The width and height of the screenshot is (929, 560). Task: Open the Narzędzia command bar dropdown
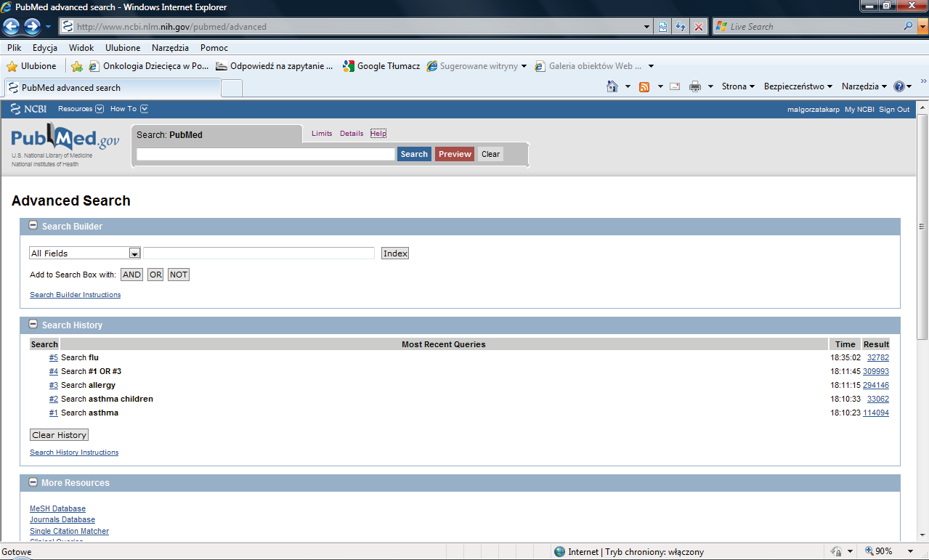(x=864, y=86)
